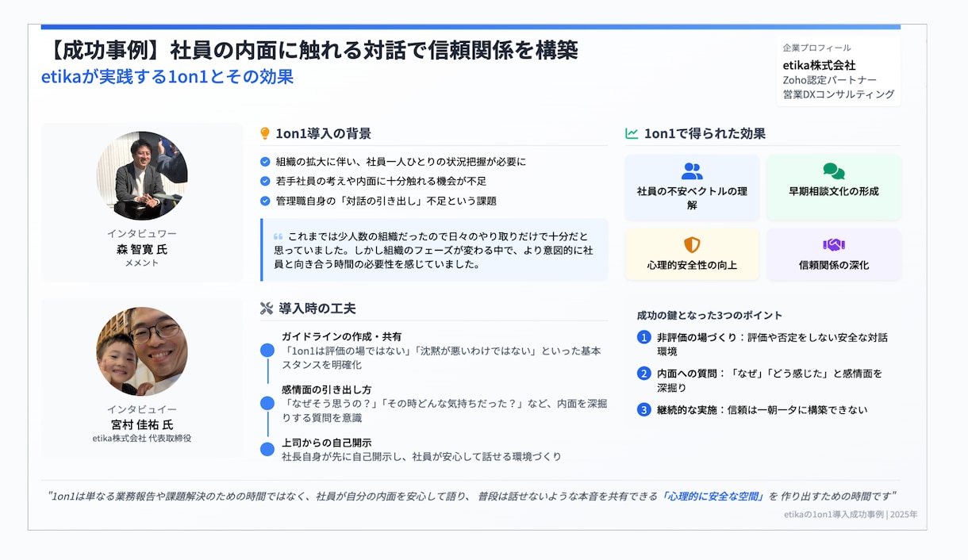Click the 企業プロフィール label
The height and width of the screenshot is (560, 968).
click(816, 48)
